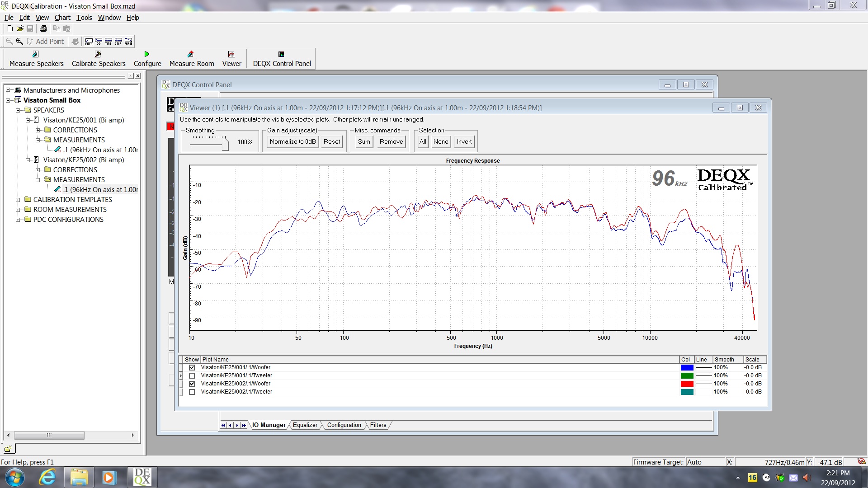Check show for KE25/002 Tweeter plot
The height and width of the screenshot is (488, 868).
tap(192, 392)
